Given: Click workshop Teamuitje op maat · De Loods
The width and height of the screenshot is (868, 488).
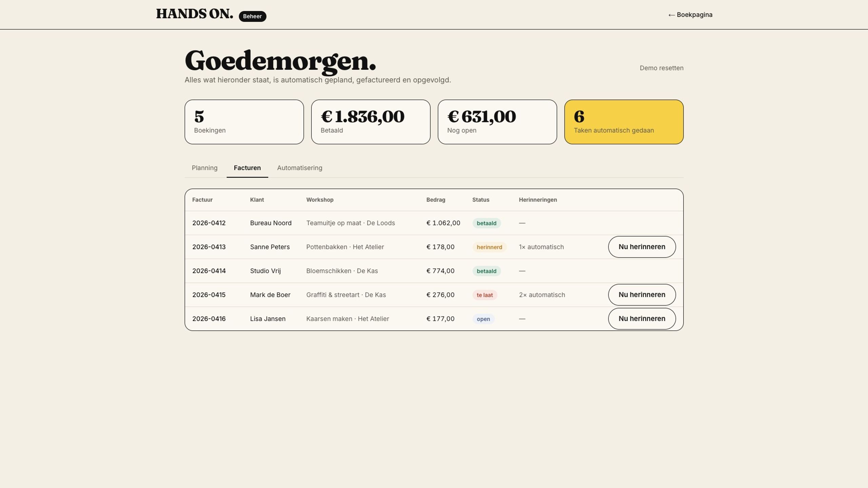Looking at the screenshot, I should [x=351, y=223].
